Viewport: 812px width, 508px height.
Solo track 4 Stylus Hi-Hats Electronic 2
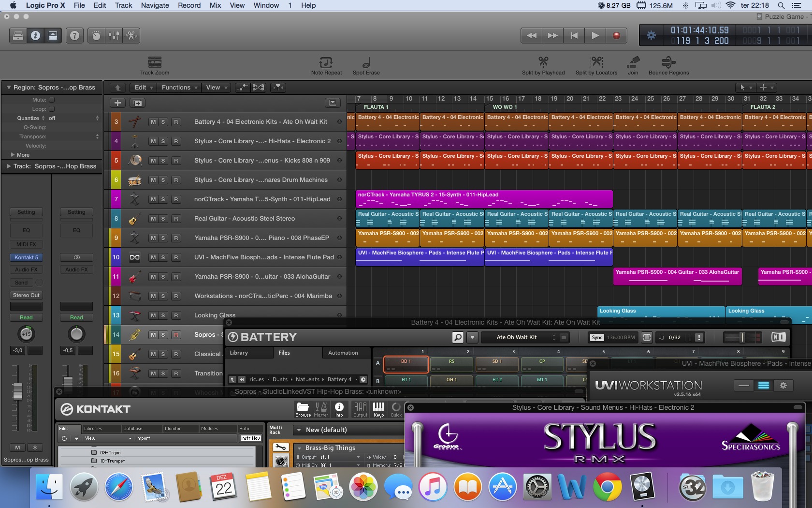[x=163, y=141]
